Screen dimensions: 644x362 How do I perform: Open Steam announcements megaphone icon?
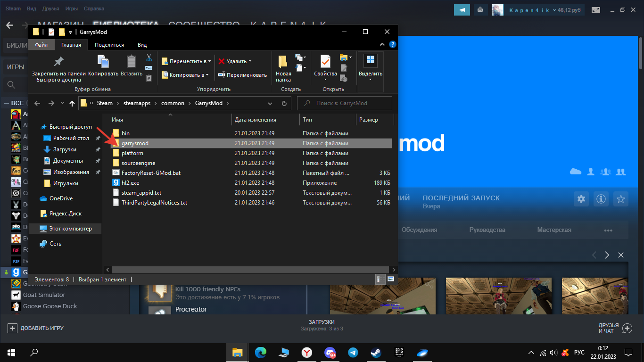[462, 9]
